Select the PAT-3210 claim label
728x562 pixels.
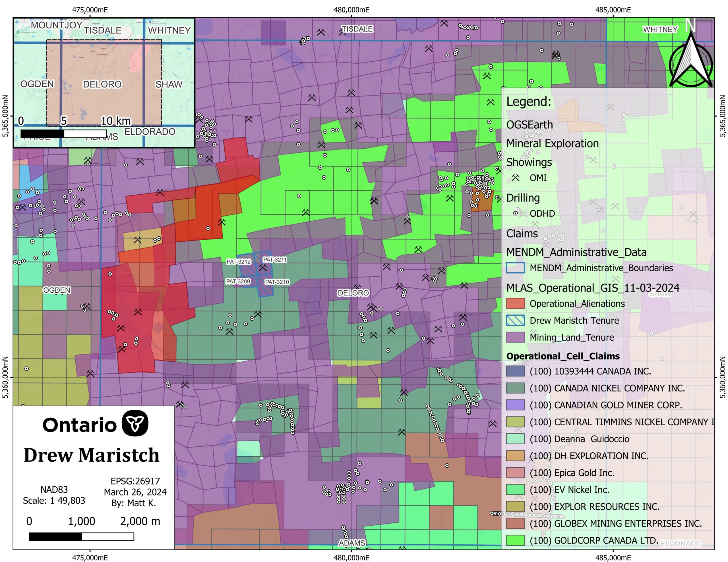pyautogui.click(x=277, y=282)
